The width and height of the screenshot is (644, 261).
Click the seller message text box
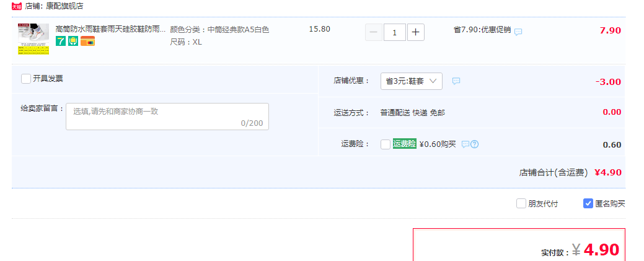[167, 117]
